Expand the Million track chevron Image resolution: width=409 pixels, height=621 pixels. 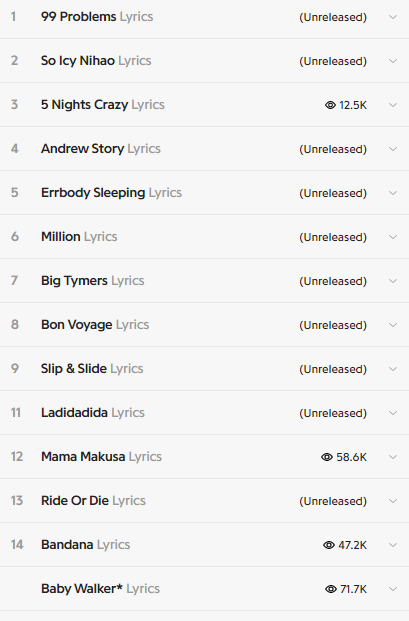click(393, 237)
